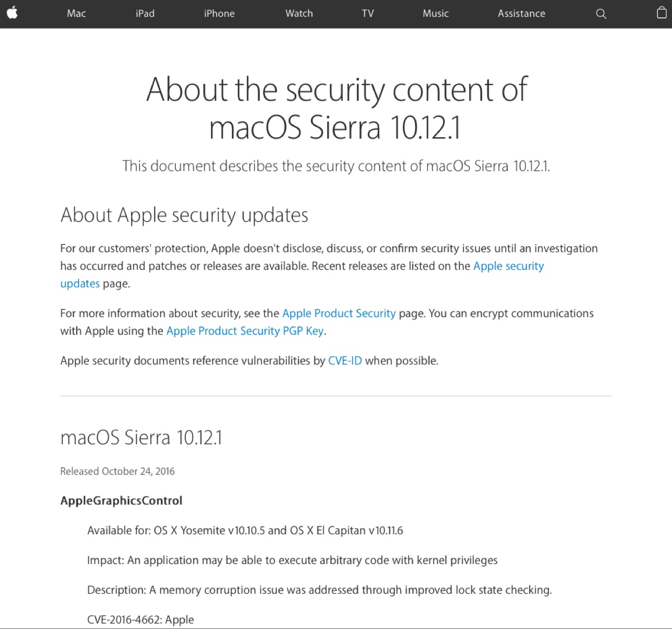This screenshot has width=672, height=629.
Task: Click the CVE-ID link
Action: coord(344,361)
